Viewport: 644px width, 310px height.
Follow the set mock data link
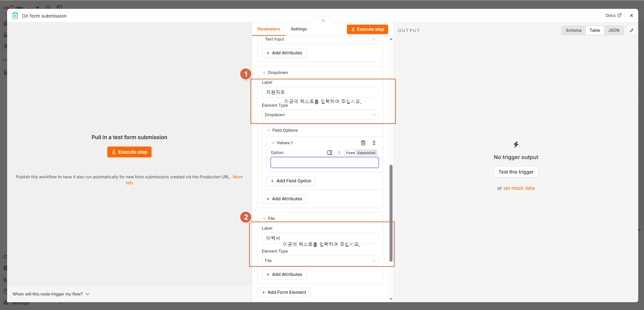pos(519,188)
